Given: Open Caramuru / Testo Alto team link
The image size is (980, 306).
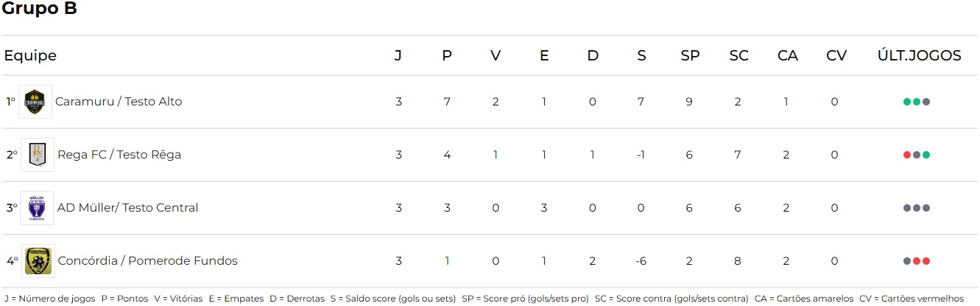Looking at the screenshot, I should [119, 102].
